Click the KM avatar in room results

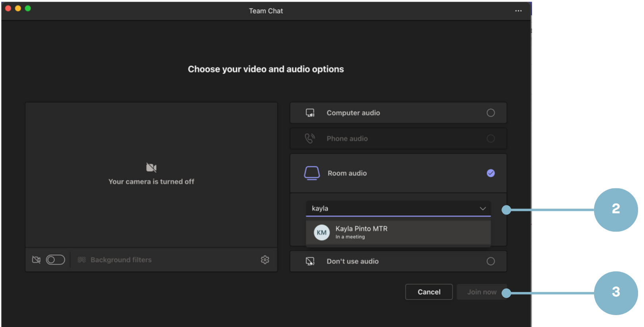[x=322, y=232]
